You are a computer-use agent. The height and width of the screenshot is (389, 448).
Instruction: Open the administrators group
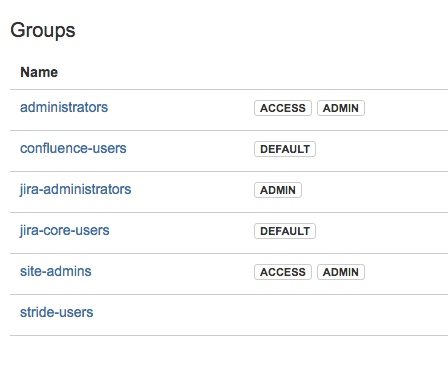point(64,107)
